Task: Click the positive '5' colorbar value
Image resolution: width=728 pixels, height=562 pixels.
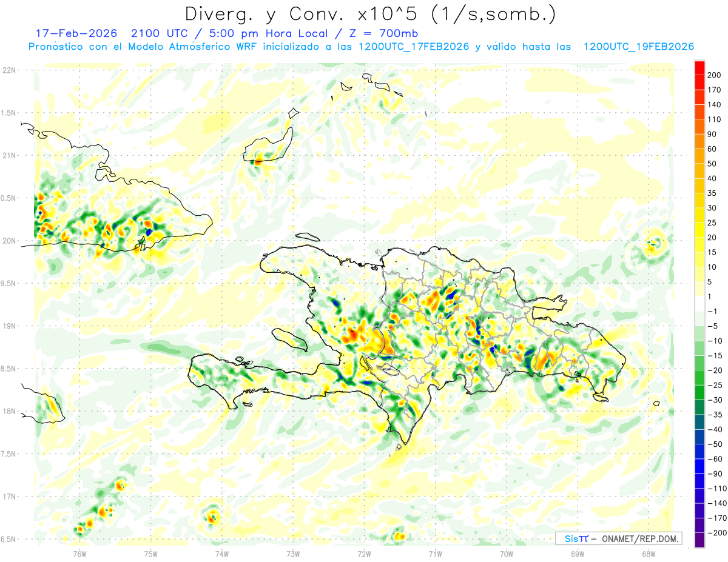Action: click(710, 282)
